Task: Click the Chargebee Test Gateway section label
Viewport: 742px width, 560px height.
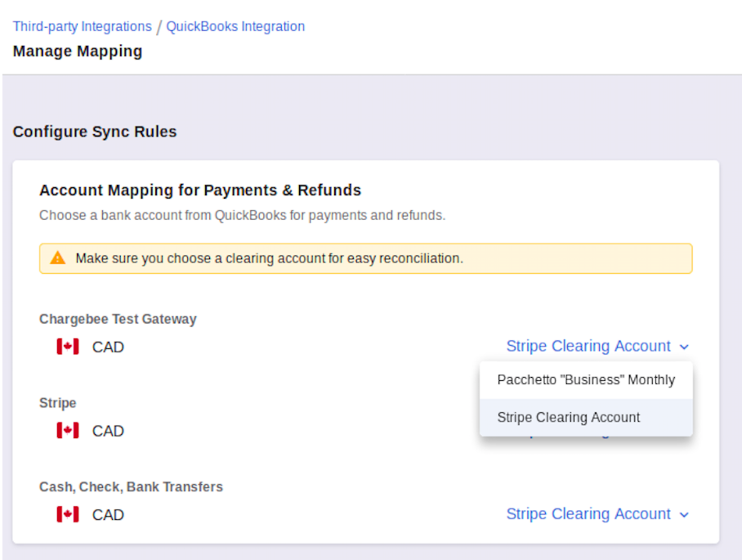Action: point(118,319)
